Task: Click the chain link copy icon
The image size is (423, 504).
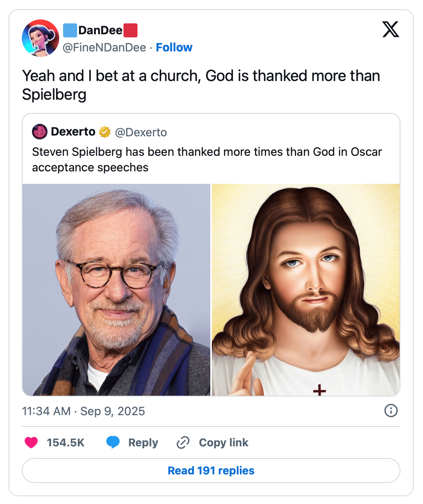Action: [183, 442]
